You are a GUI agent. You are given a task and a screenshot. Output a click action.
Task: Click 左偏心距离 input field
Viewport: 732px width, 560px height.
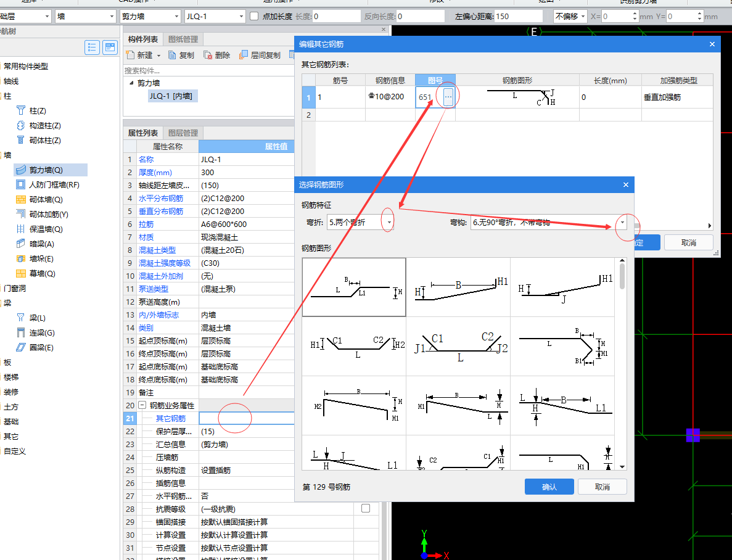click(518, 17)
